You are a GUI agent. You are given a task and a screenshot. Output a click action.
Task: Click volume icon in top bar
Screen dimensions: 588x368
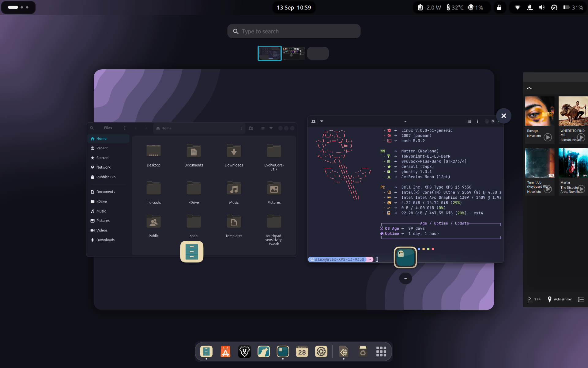point(542,7)
